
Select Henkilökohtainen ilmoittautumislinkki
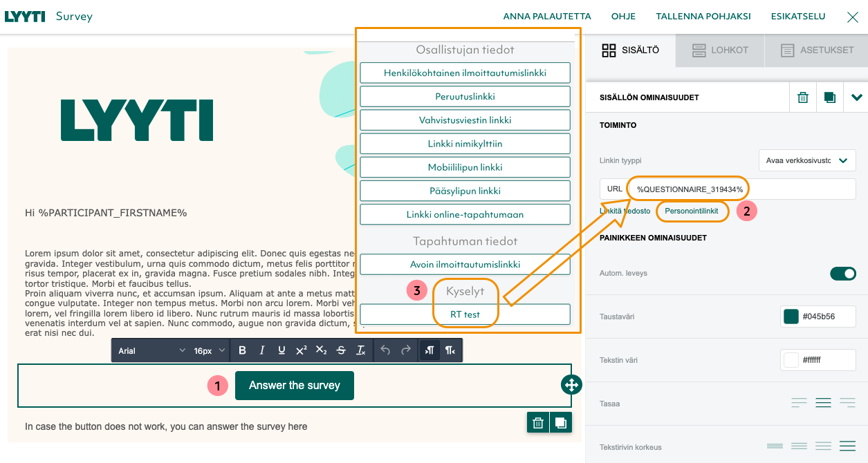pyautogui.click(x=465, y=73)
